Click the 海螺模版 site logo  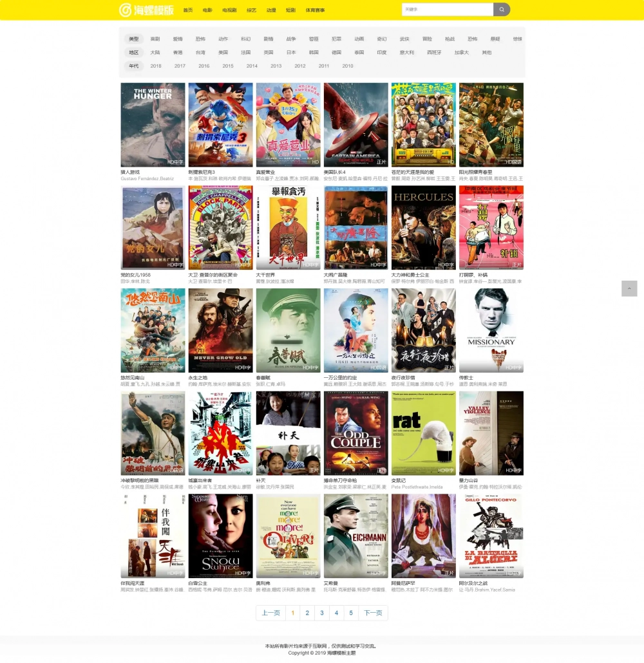click(x=146, y=10)
